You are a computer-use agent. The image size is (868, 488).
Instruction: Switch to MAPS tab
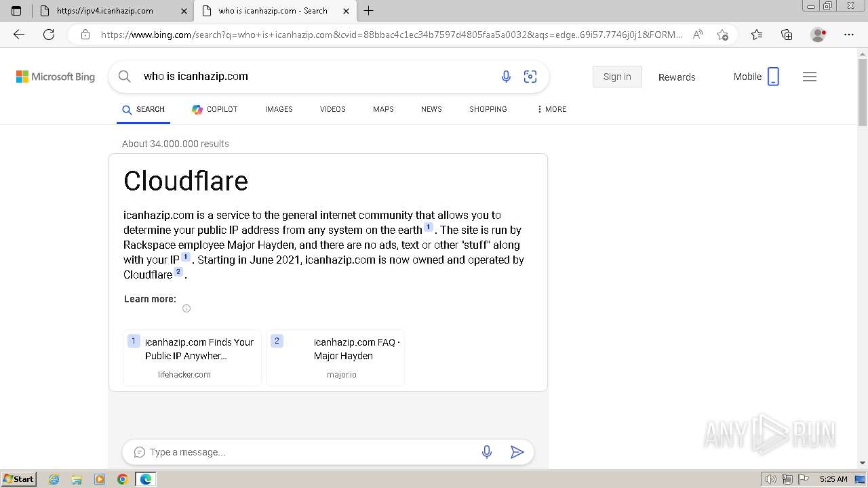coord(383,109)
